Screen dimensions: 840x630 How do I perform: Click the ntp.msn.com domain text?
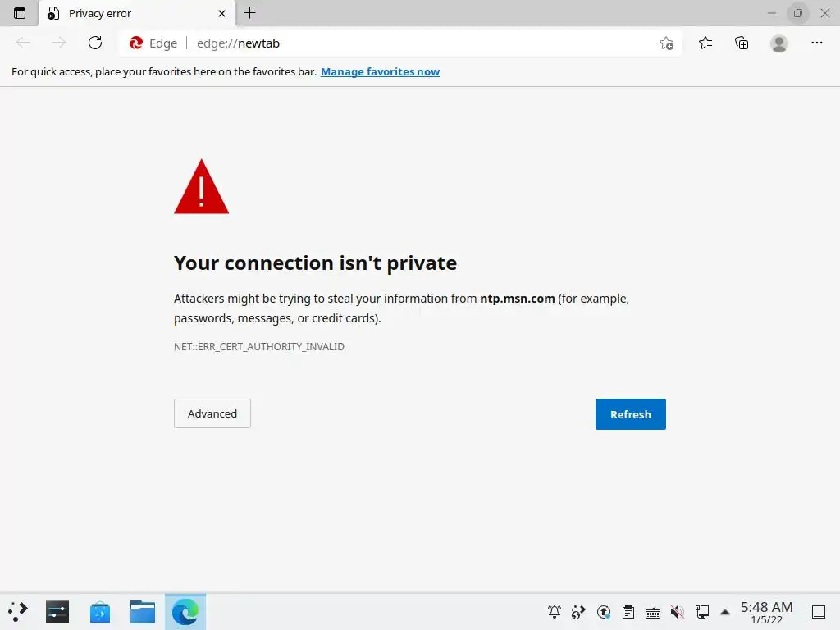518,299
